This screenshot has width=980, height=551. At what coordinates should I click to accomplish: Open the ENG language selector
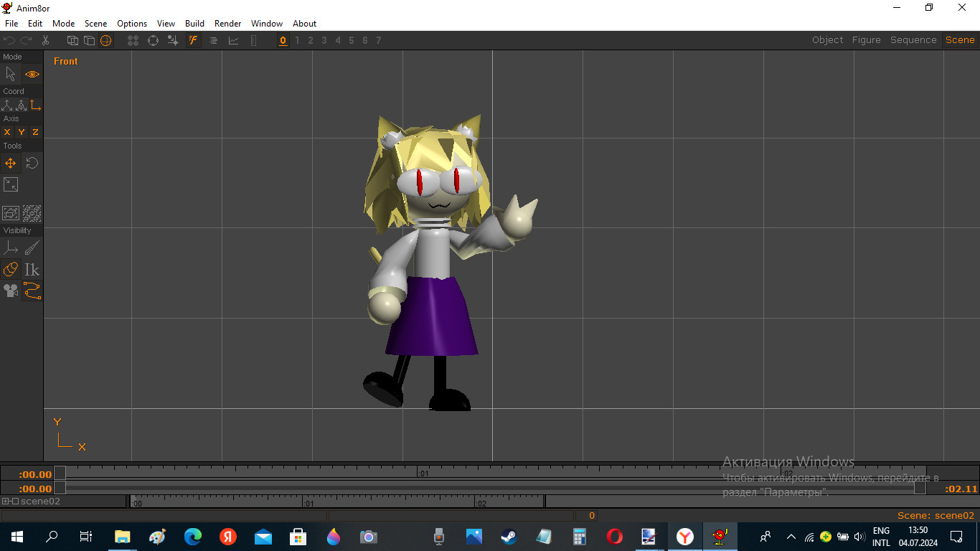880,537
